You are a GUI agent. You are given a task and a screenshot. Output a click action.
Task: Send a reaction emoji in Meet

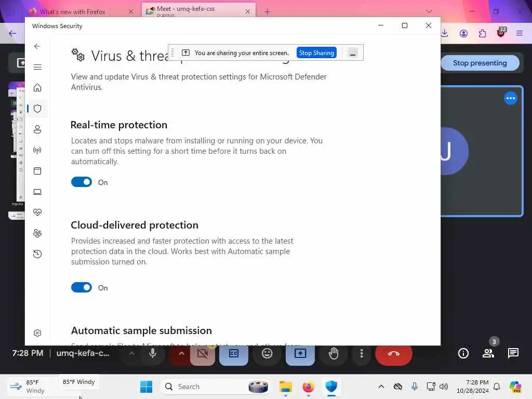pyautogui.click(x=267, y=353)
